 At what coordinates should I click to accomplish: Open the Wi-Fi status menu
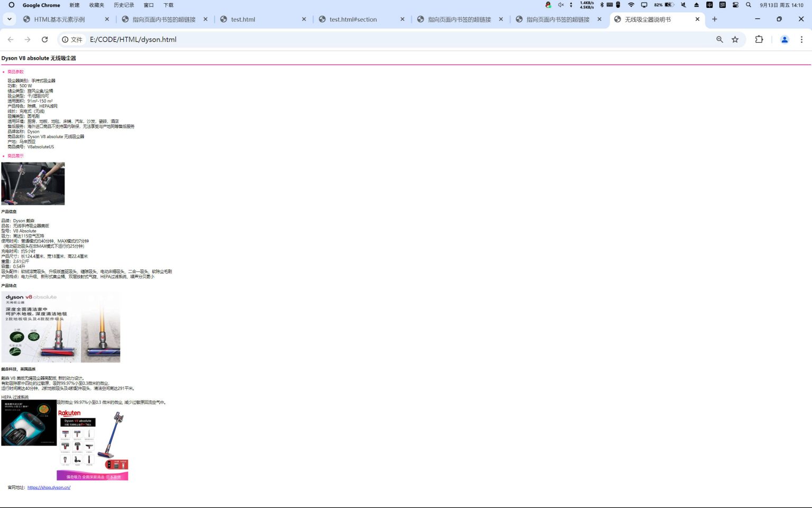pos(631,5)
